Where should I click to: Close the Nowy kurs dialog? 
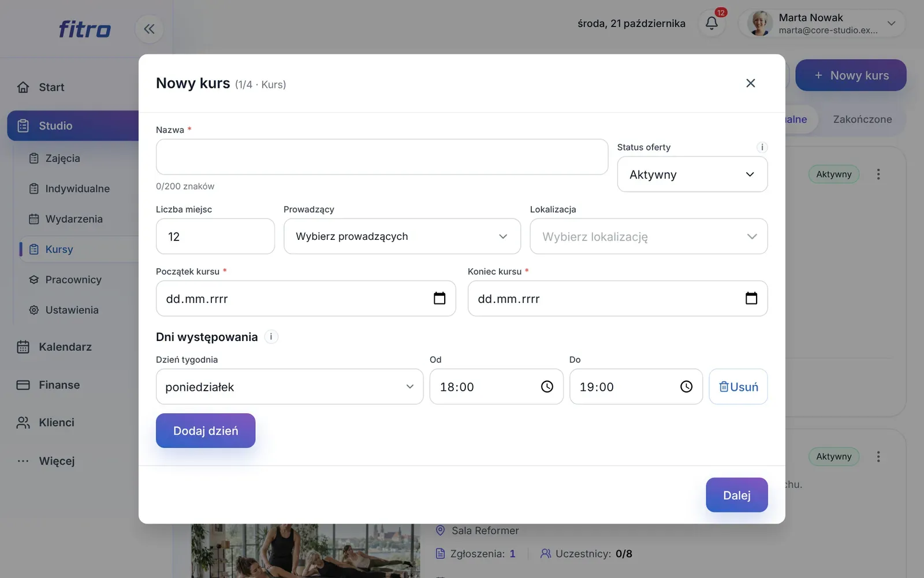coord(750,83)
